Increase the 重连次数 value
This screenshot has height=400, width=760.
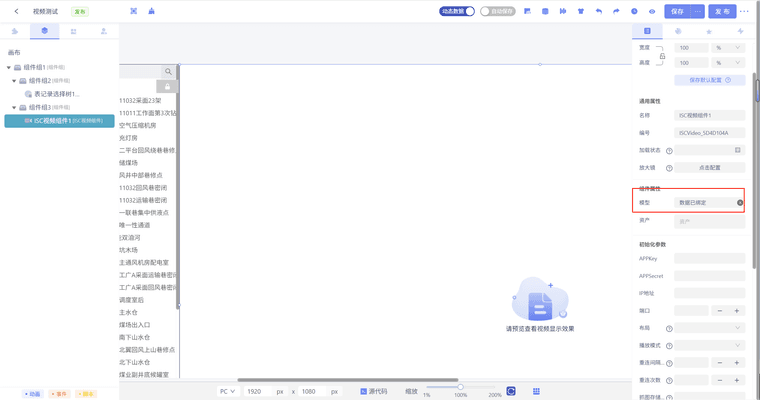[737, 381]
